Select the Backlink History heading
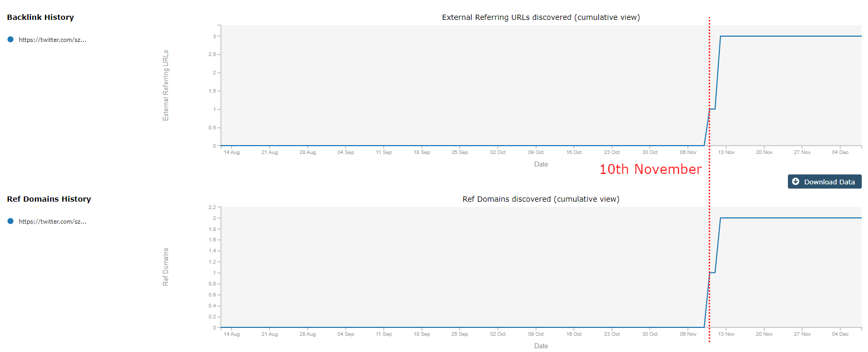The width and height of the screenshot is (868, 352). (x=40, y=17)
